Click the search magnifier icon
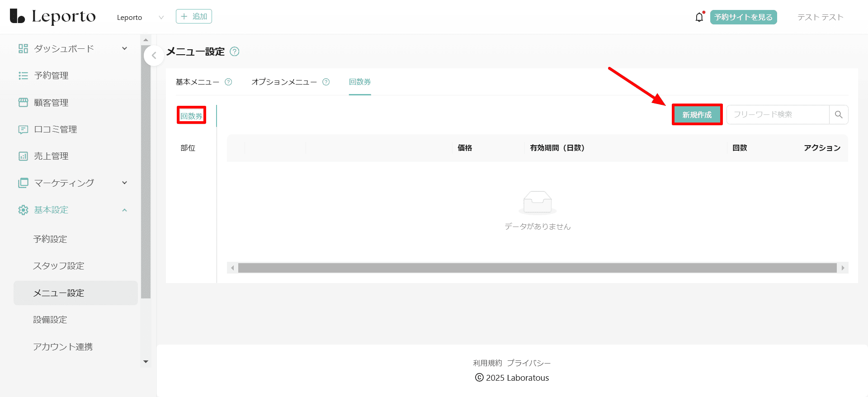The width and height of the screenshot is (868, 397). click(839, 115)
